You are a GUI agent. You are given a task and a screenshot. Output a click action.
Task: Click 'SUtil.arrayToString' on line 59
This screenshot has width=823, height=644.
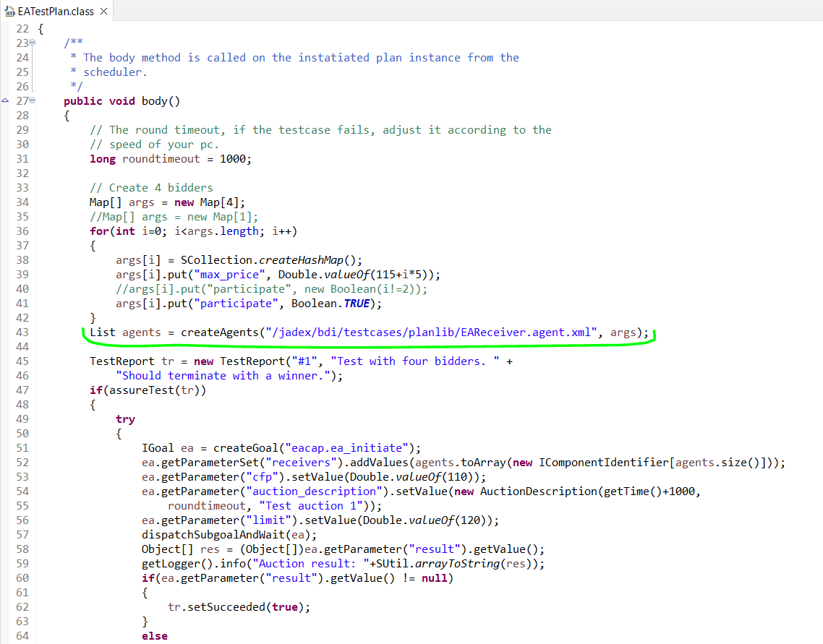tap(438, 563)
